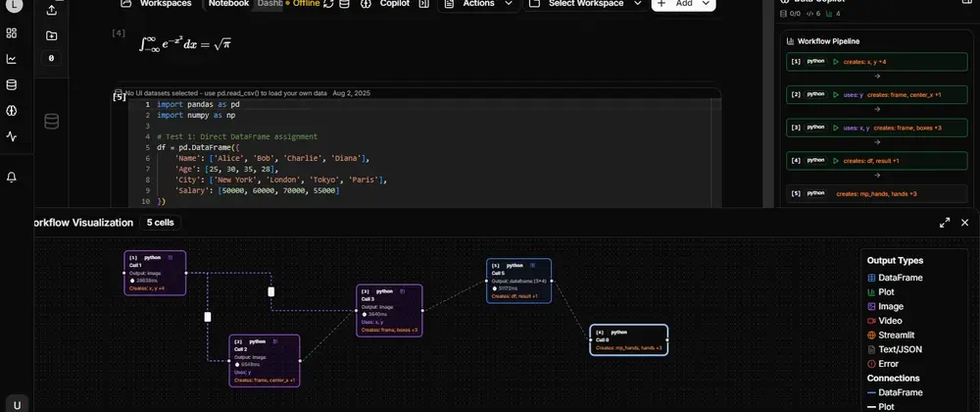
Task: Open the line chart analytics sidebar icon
Action: (11, 60)
